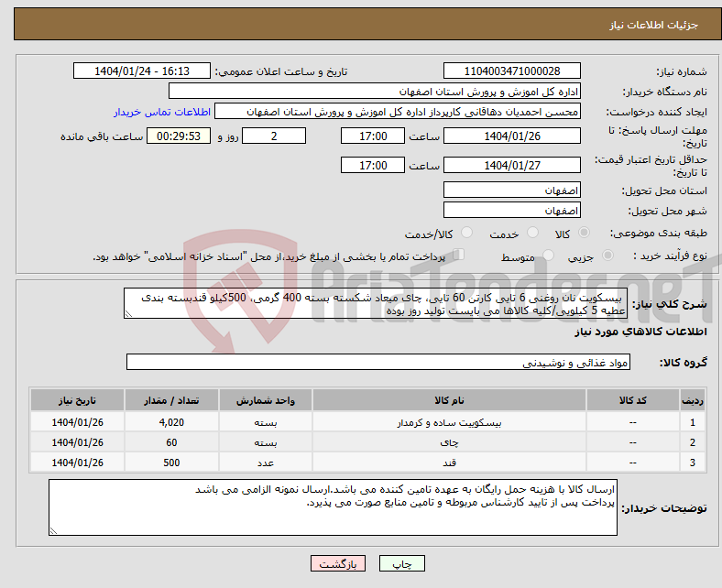Click the response deadline 17:00 time field
The height and width of the screenshot is (588, 722).
(373, 136)
